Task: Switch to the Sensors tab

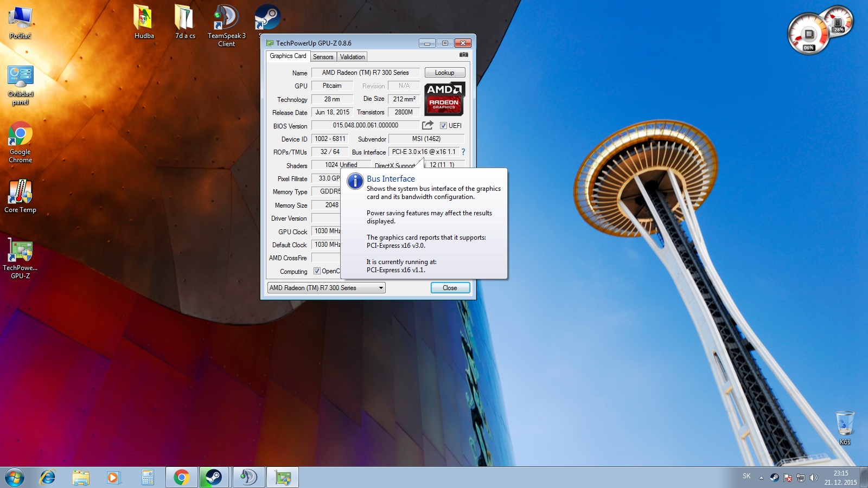Action: pyautogui.click(x=323, y=57)
